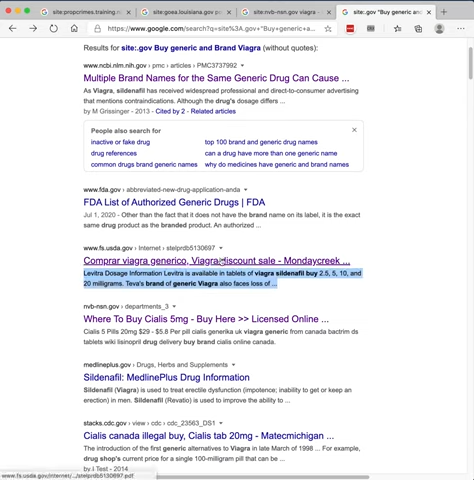Click the vertical page scrollbar thumb
474x480 pixels.
(470, 63)
